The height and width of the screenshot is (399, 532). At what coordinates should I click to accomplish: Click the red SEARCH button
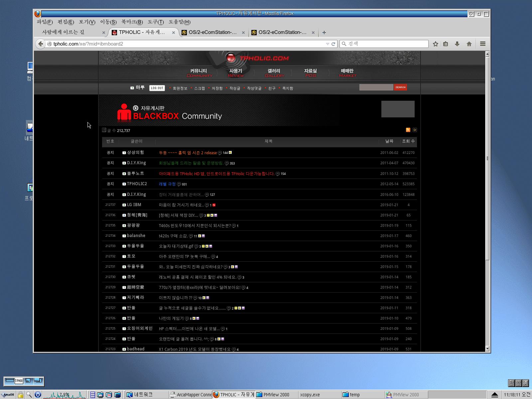coord(400,87)
